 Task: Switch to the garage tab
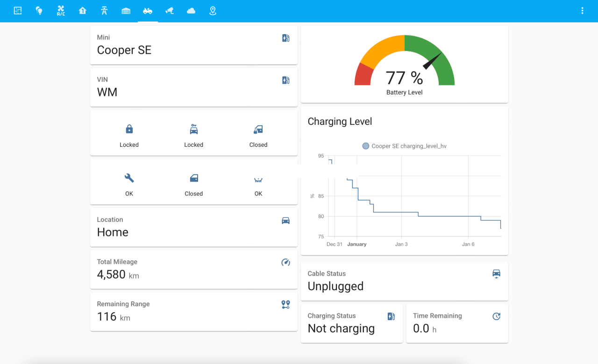click(x=126, y=11)
